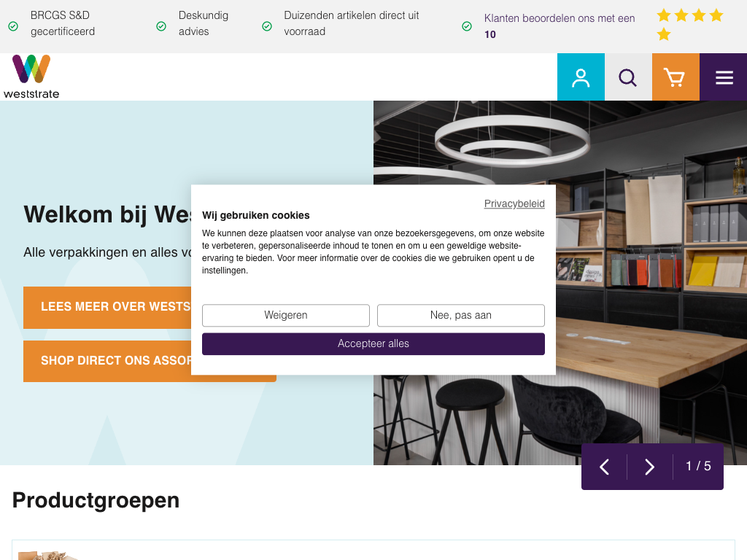Accept all cookies with Accepteer alles
Viewport: 747px width, 560px height.
(373, 344)
